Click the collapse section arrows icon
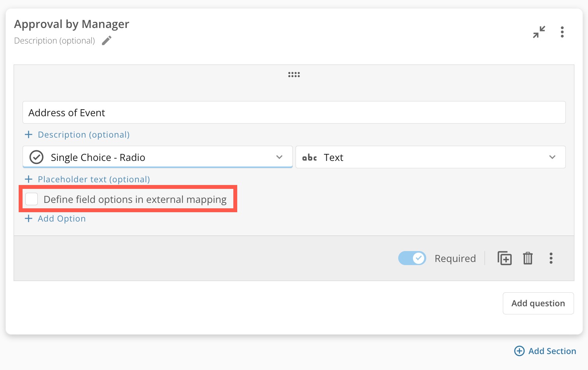 [x=539, y=32]
